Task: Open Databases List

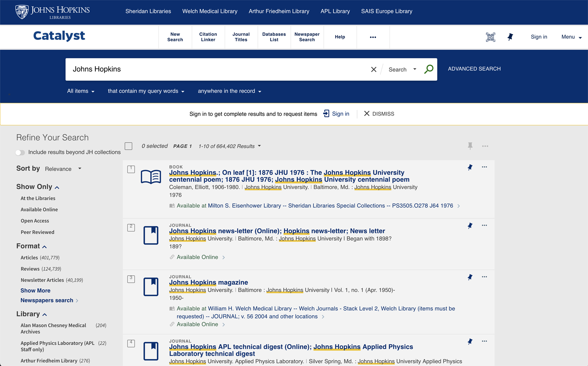Action: [274, 37]
